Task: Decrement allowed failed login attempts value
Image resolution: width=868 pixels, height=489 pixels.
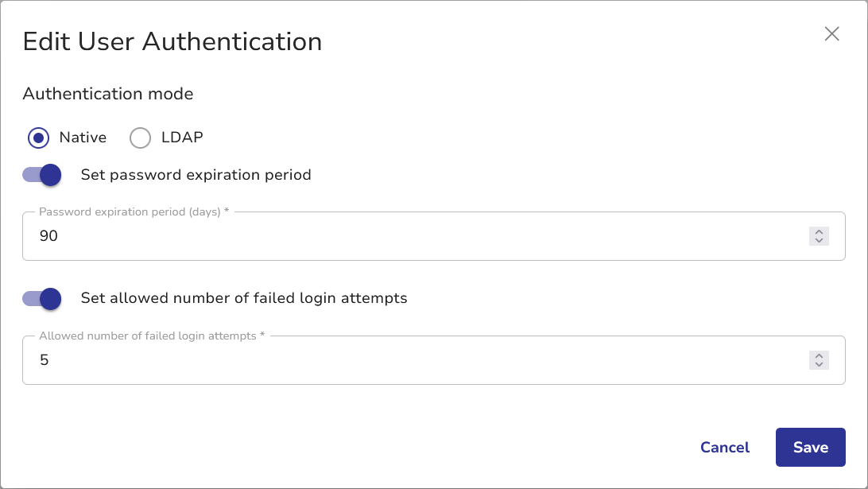Action: (x=819, y=365)
